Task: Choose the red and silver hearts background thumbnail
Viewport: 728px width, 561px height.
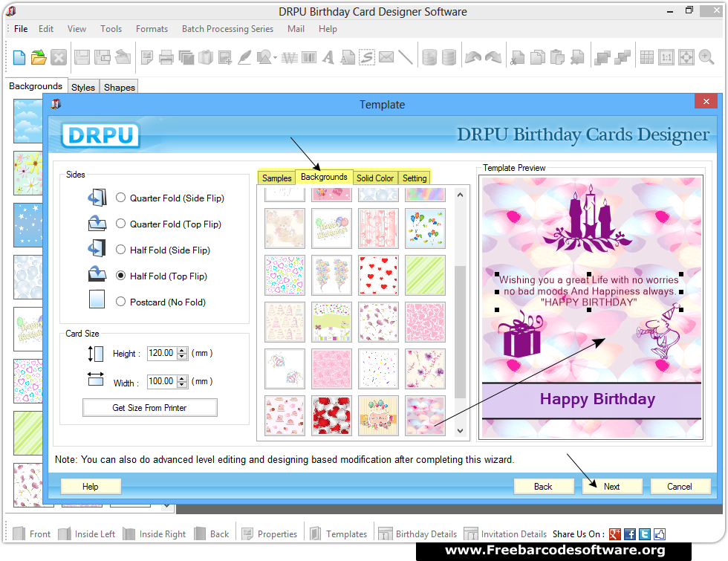Action: [x=331, y=415]
